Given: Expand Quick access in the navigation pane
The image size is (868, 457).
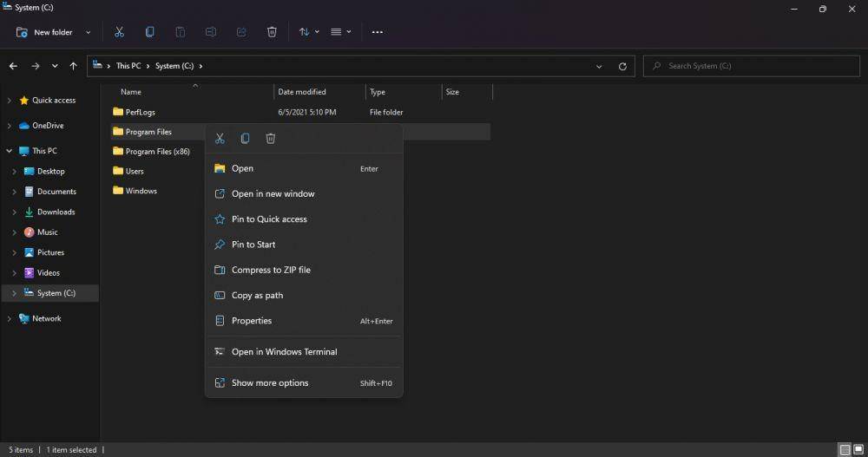Looking at the screenshot, I should point(9,100).
